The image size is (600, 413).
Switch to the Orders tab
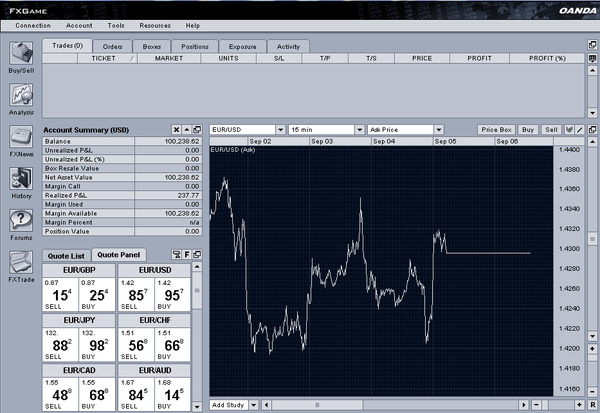coord(112,46)
